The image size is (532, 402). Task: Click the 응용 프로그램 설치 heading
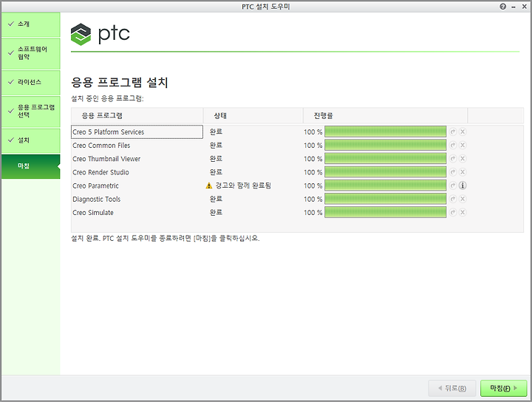tap(120, 83)
